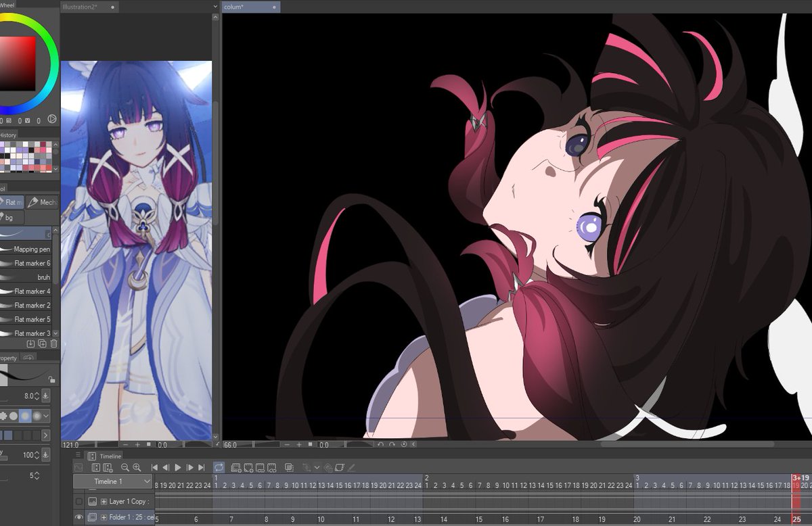812x526 pixels.
Task: Switch color wheel color space round icon
Action: point(52,120)
